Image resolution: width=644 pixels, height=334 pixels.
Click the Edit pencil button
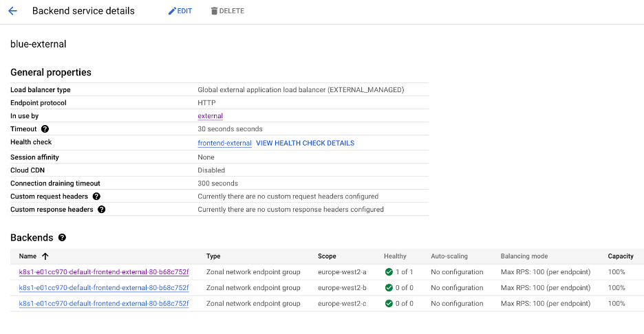point(180,11)
